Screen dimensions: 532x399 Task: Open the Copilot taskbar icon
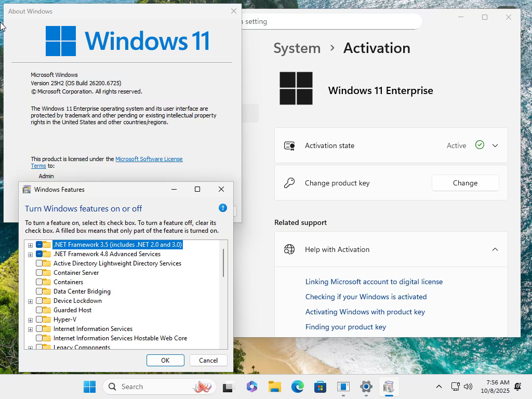tap(252, 387)
